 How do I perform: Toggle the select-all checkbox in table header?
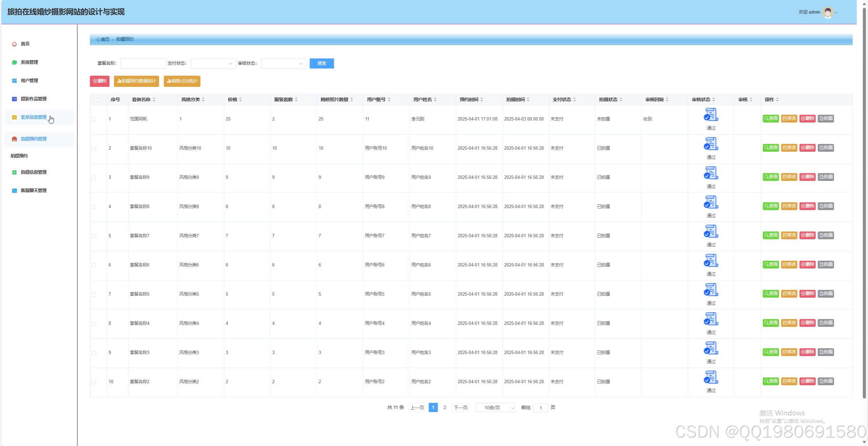[96, 100]
